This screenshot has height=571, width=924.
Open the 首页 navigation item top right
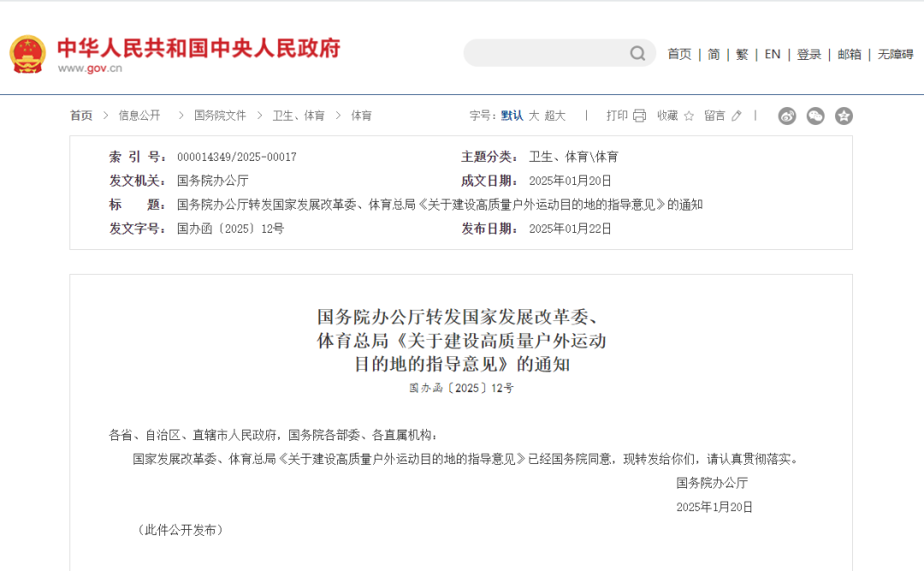679,53
